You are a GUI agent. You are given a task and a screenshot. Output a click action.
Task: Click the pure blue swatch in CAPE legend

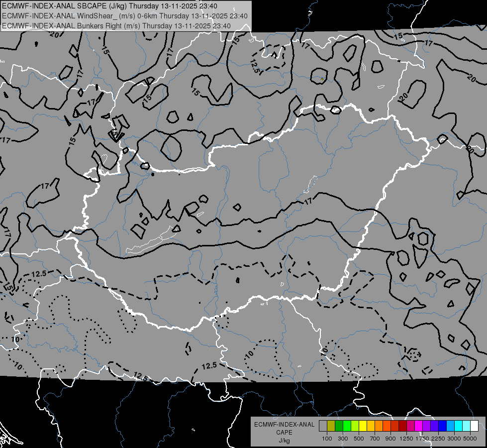443,426
